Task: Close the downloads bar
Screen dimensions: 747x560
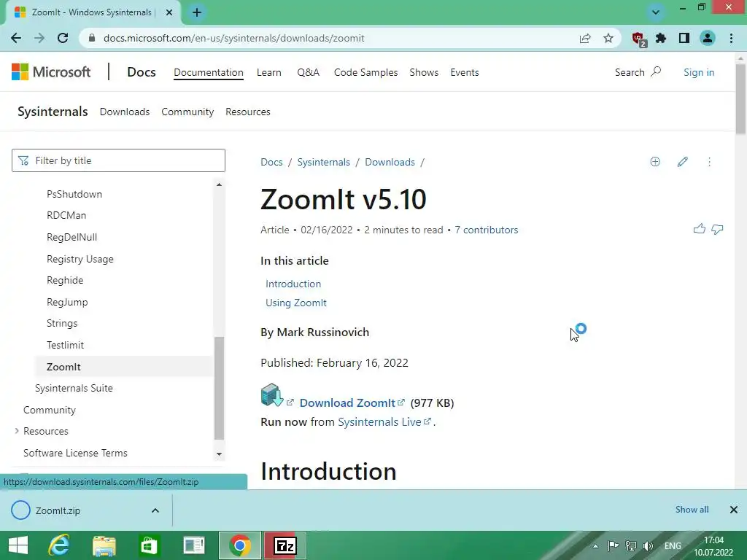Action: (x=734, y=510)
